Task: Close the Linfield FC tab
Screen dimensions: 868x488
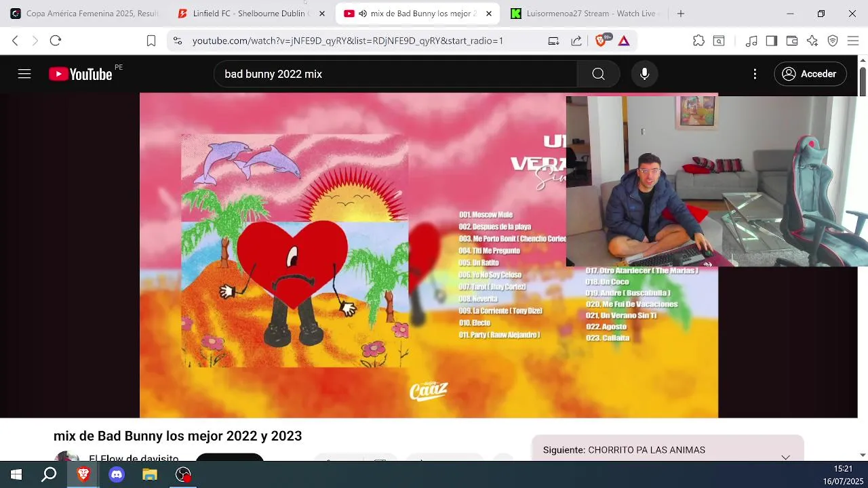Action: 322,14
